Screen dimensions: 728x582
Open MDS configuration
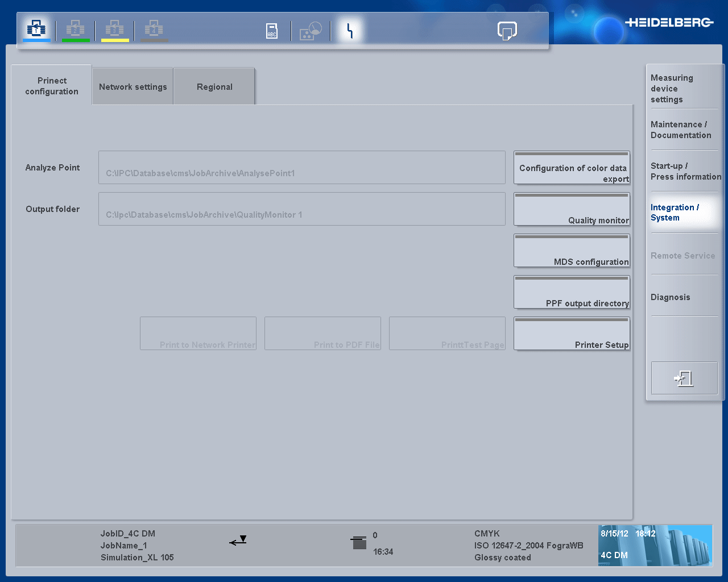[572, 251]
